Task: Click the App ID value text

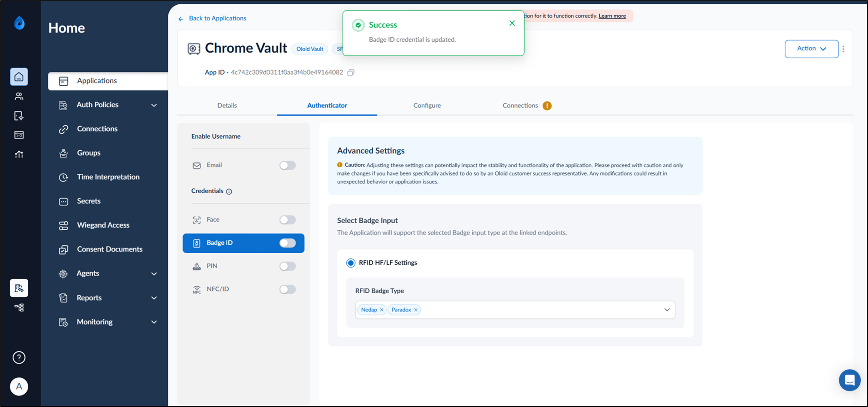Action: point(286,73)
